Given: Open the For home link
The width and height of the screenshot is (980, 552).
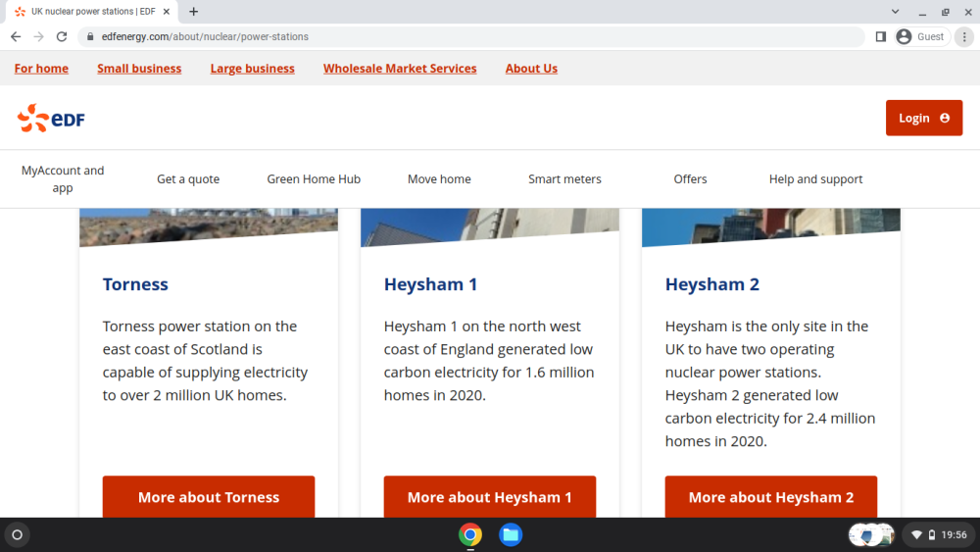Looking at the screenshot, I should click(x=41, y=68).
